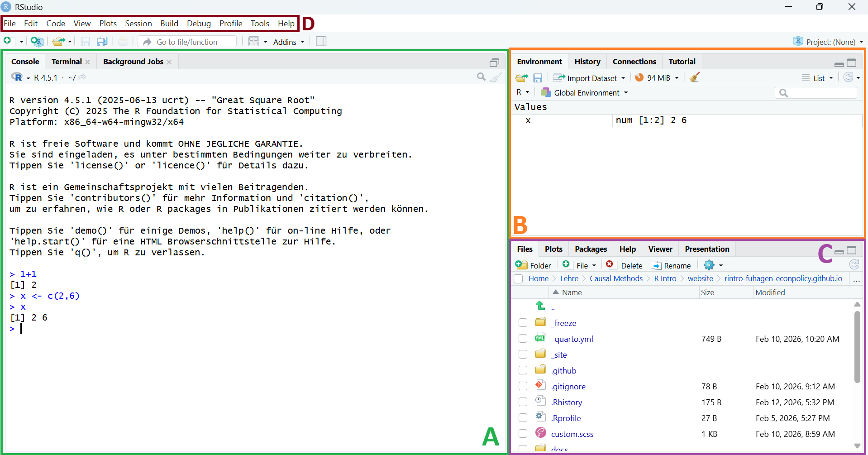Expand the Import Dataset dropdown
Image resolution: width=868 pixels, height=455 pixels.
tap(589, 78)
